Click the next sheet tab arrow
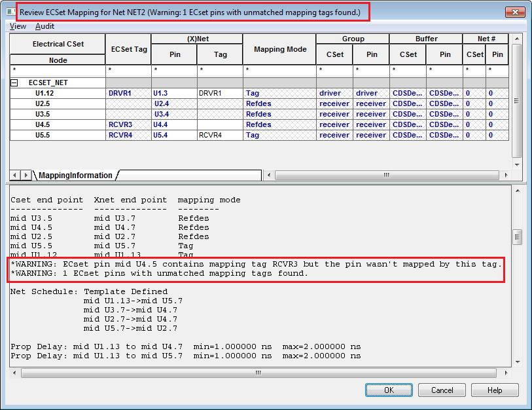The height and width of the screenshot is (410, 532). [x=26, y=176]
